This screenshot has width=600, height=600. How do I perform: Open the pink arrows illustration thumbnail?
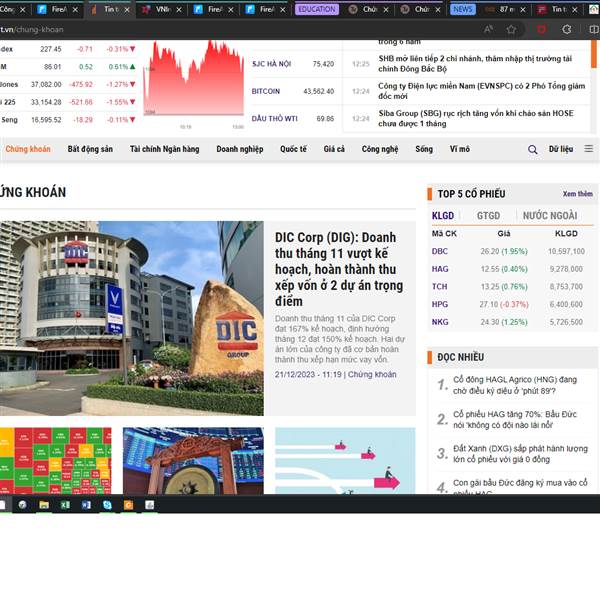pos(345,461)
